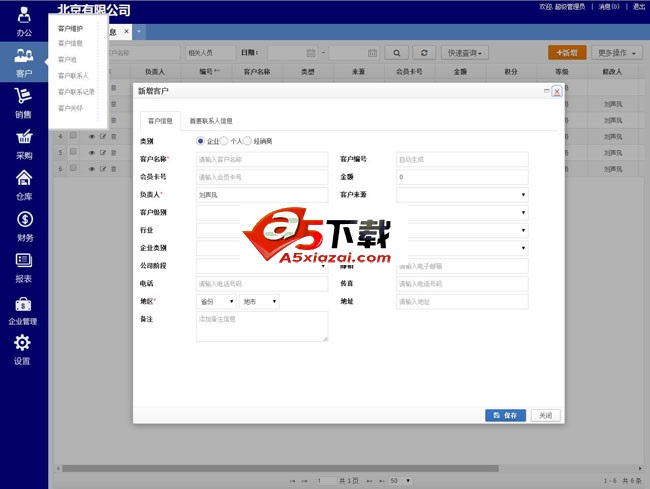
Task: Select the 经销商 radio button
Action: coord(247,141)
